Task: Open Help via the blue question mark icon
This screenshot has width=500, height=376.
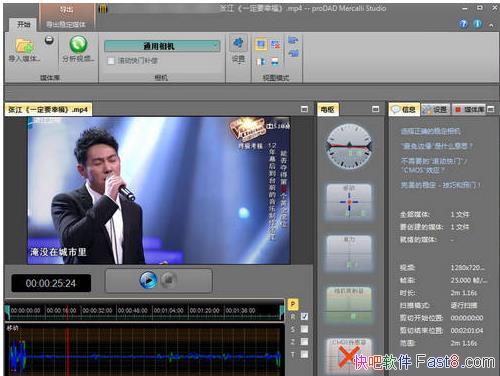Action: point(463,24)
